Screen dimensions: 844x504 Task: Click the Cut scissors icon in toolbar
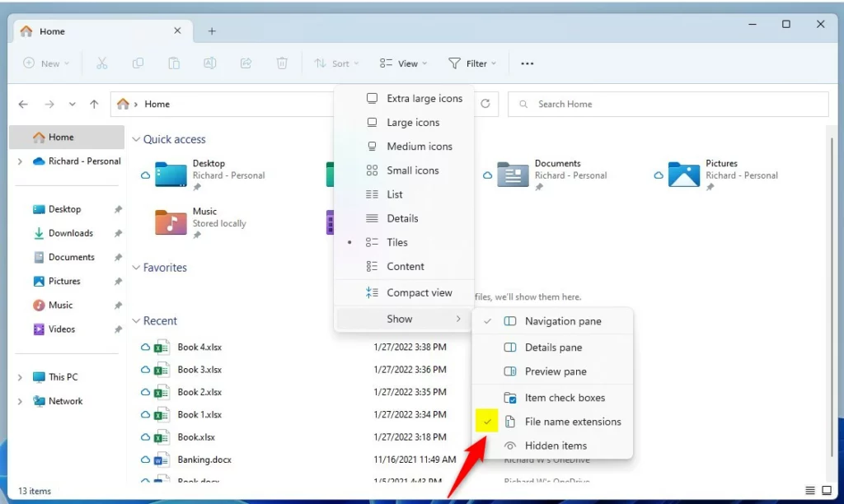(x=102, y=63)
